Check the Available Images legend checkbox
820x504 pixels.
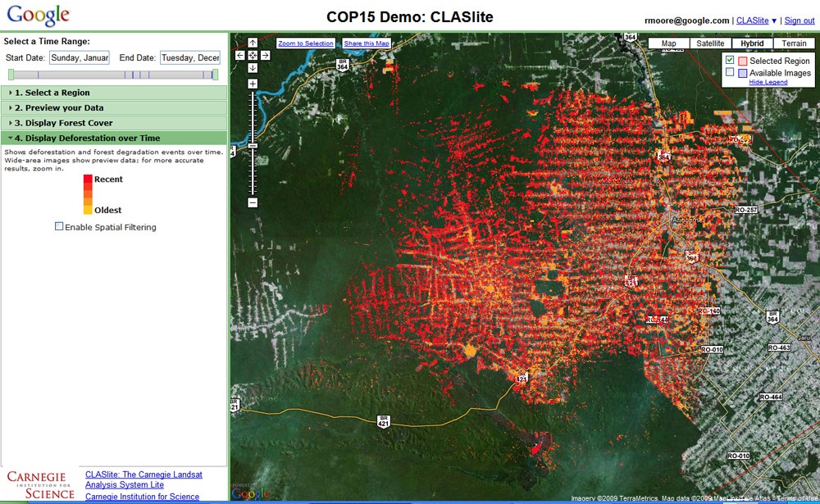pos(730,72)
